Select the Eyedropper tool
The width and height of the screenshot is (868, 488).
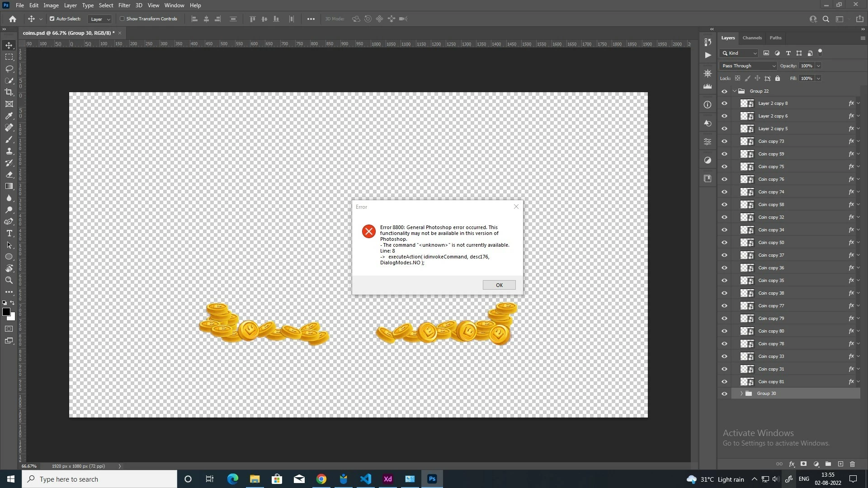(x=9, y=116)
